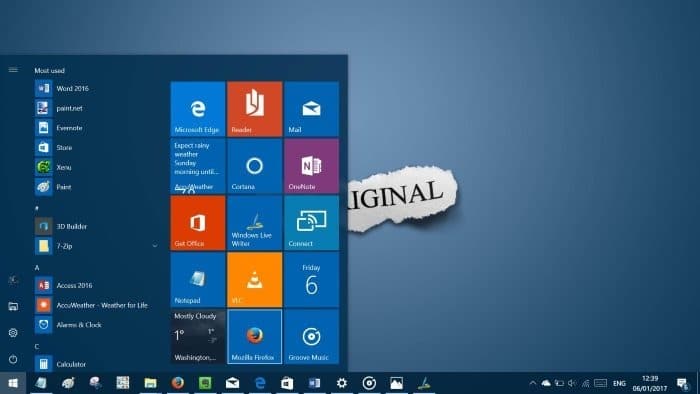Viewport: 700px width, 394px height.
Task: Open Xenu from Most used list
Action: point(97,167)
